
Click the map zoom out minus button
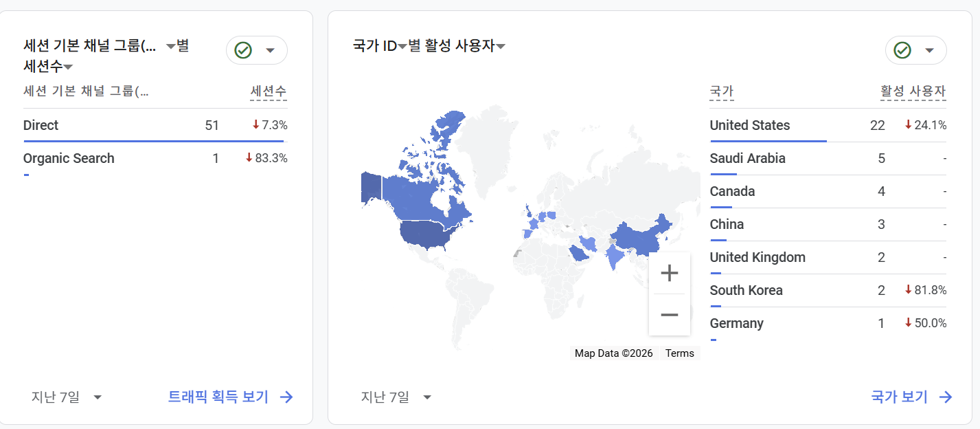coord(669,315)
